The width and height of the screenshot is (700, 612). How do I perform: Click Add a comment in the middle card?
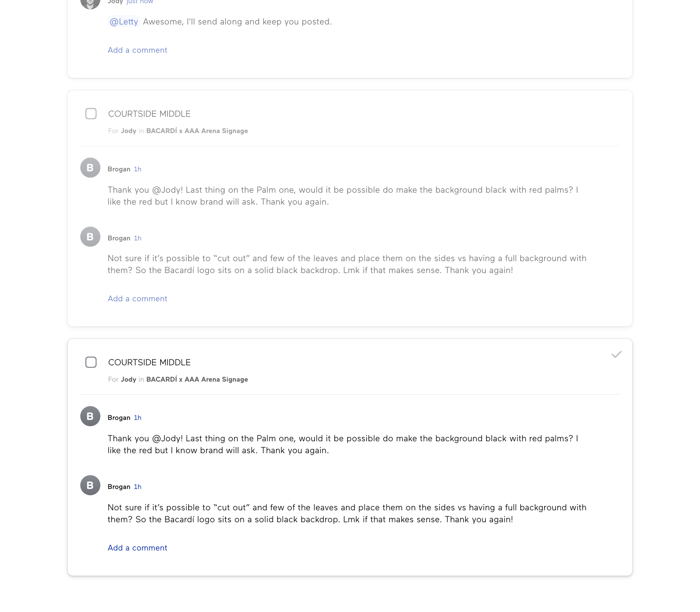tap(138, 299)
